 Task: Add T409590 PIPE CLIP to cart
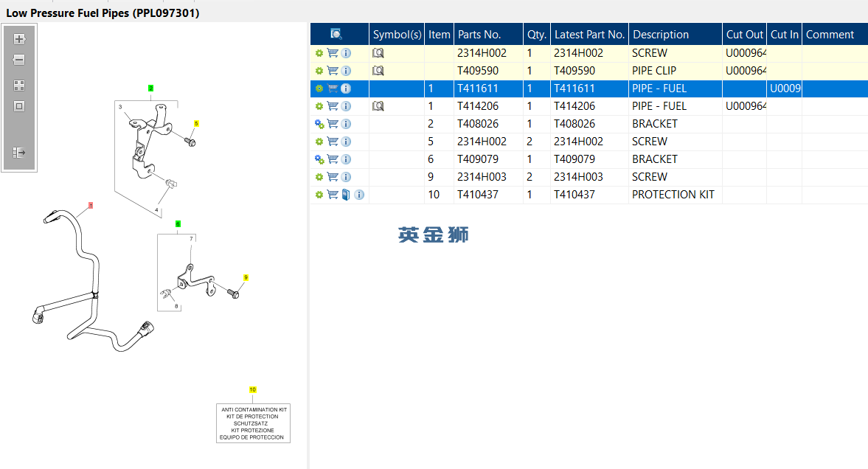(x=333, y=71)
